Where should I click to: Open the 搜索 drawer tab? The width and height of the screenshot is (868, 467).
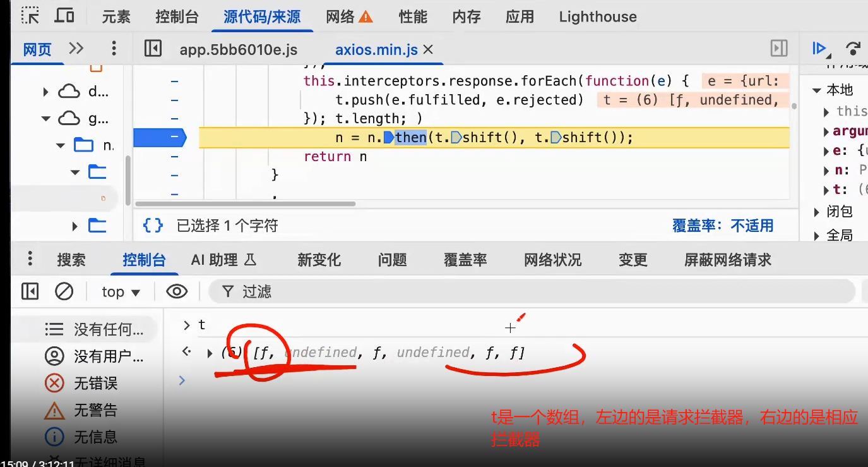pyautogui.click(x=71, y=260)
